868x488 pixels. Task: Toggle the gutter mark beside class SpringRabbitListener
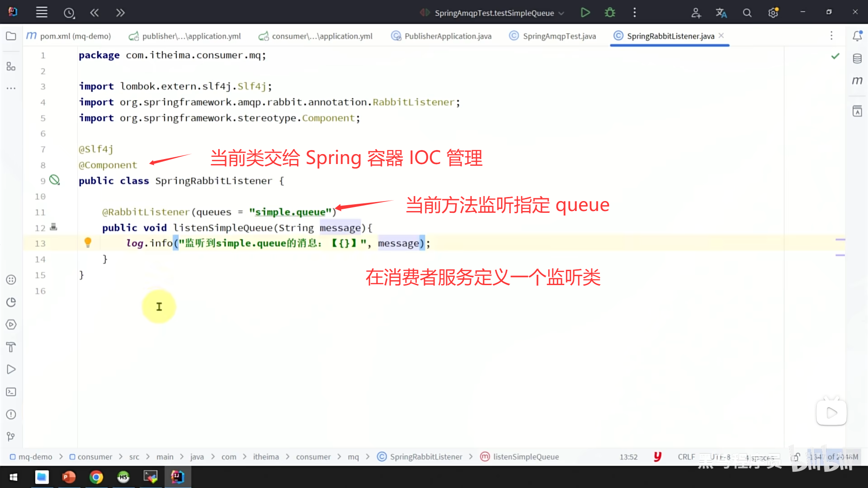coord(55,180)
